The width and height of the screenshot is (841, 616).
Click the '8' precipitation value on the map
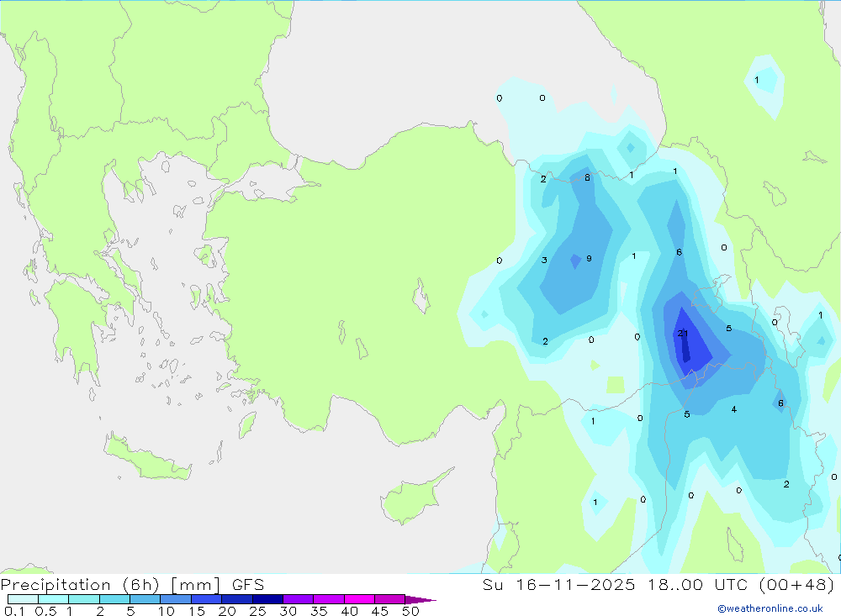[587, 177]
